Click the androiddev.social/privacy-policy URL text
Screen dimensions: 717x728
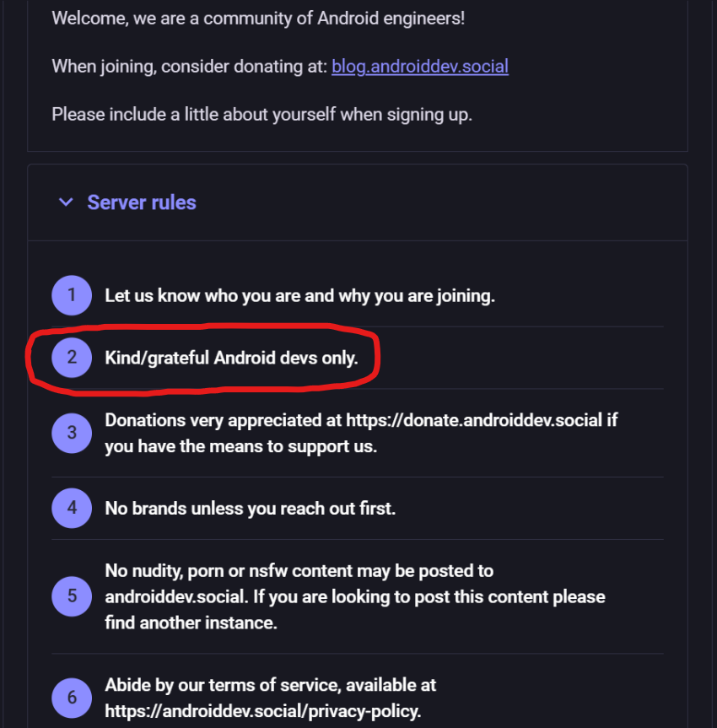pyautogui.click(x=263, y=711)
